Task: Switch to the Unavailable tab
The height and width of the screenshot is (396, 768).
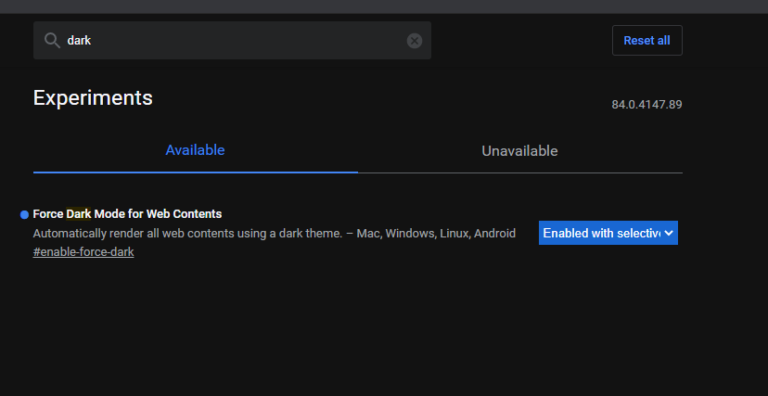Action: point(520,151)
